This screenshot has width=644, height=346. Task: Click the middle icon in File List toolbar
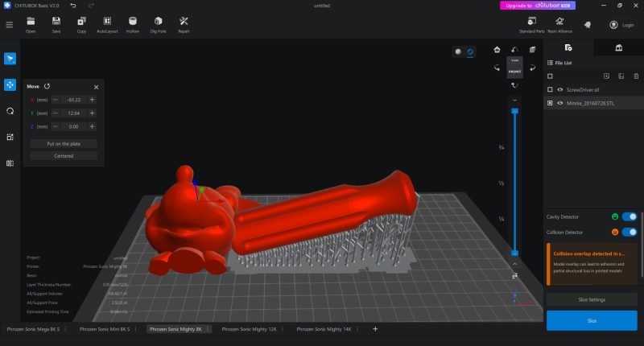621,76
